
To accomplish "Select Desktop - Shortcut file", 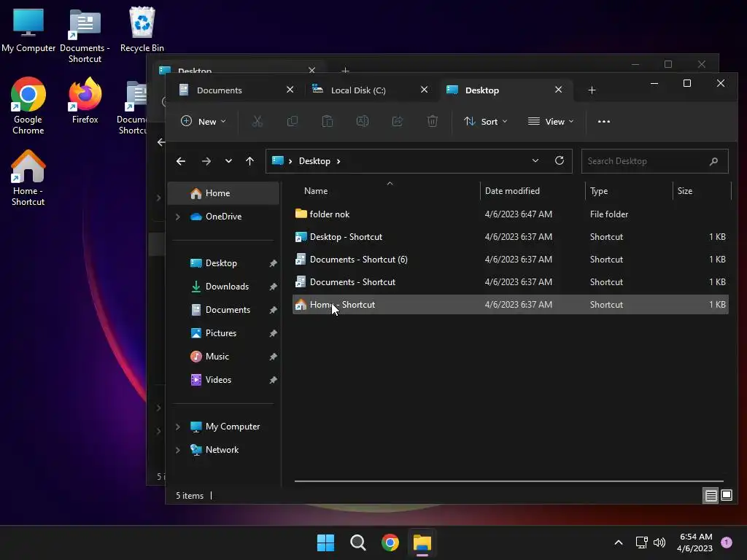I will pyautogui.click(x=510, y=237).
